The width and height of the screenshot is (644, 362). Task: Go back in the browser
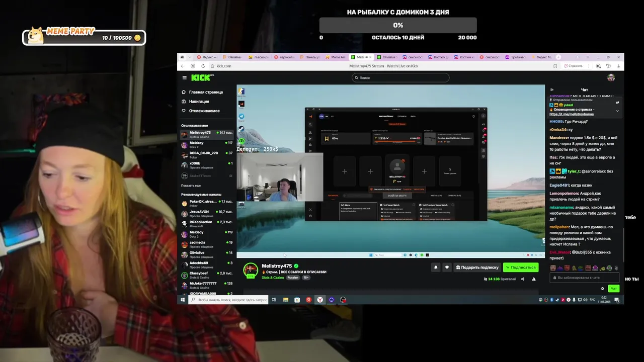point(184,66)
